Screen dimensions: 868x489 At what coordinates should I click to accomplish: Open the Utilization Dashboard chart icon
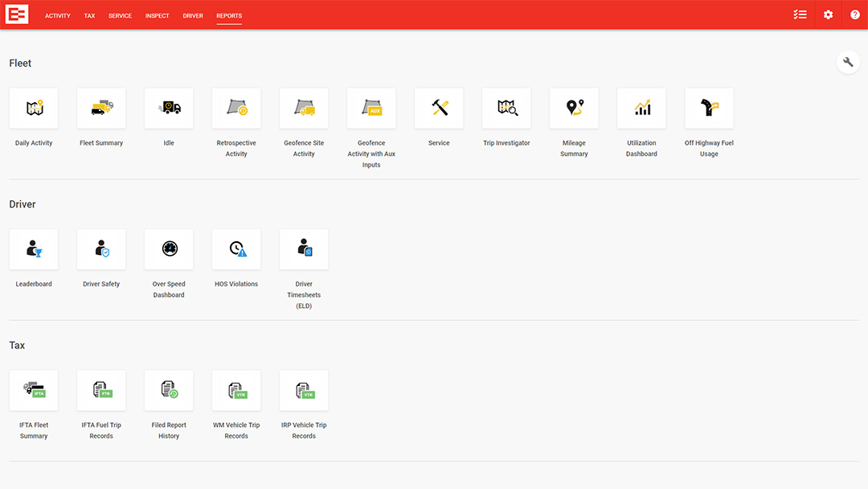point(641,109)
